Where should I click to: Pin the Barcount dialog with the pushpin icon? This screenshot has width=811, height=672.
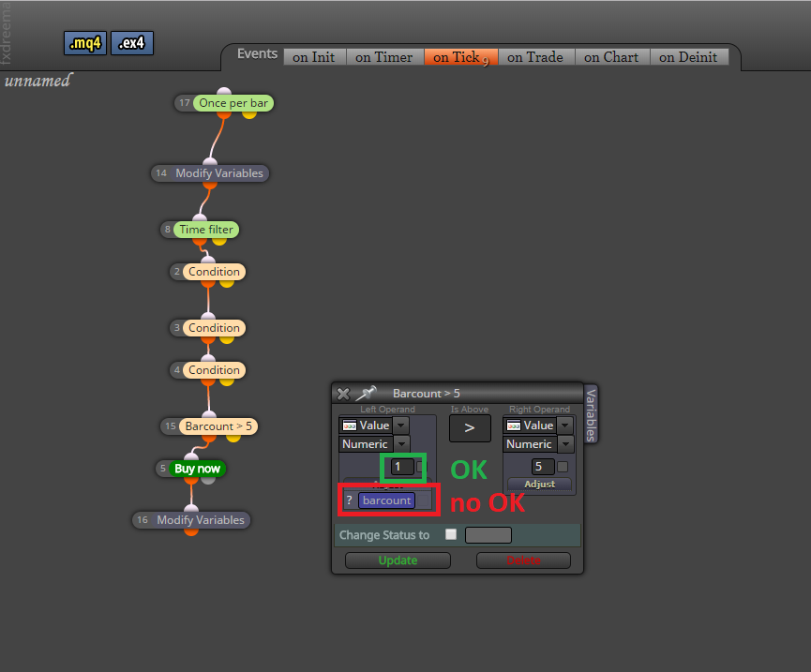pyautogui.click(x=367, y=394)
